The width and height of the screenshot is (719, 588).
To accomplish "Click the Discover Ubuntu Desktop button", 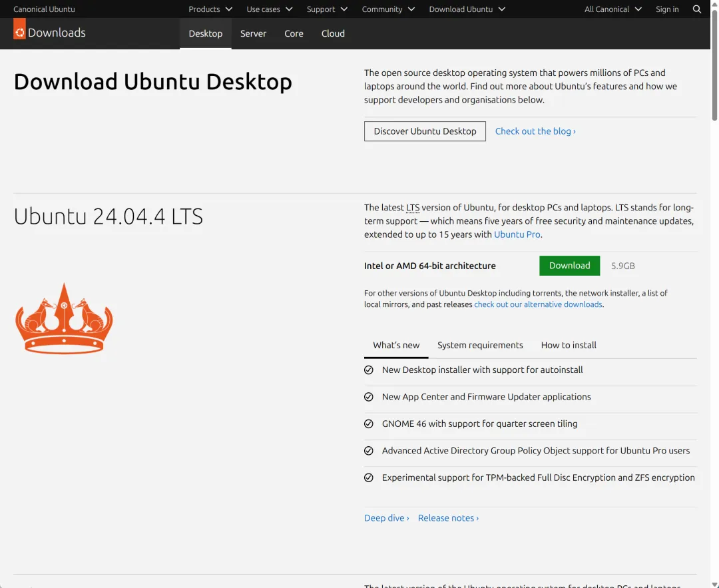I will point(425,131).
